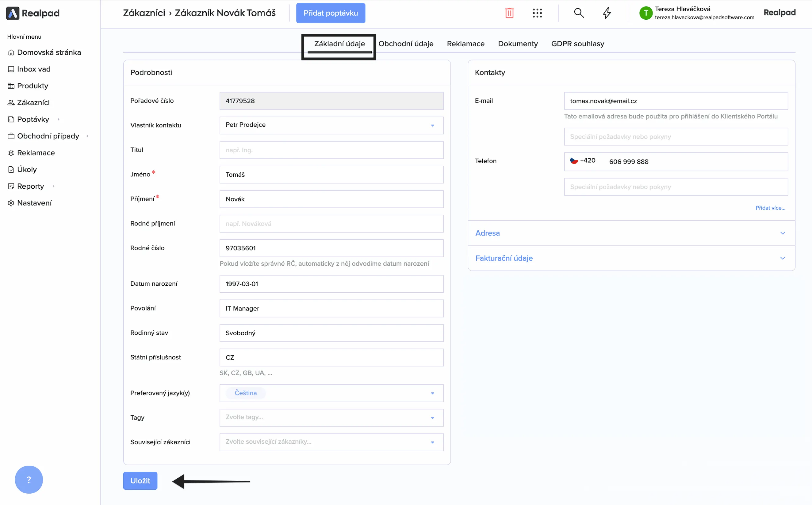Open the help question mark bubble
This screenshot has width=812, height=505.
point(29,480)
